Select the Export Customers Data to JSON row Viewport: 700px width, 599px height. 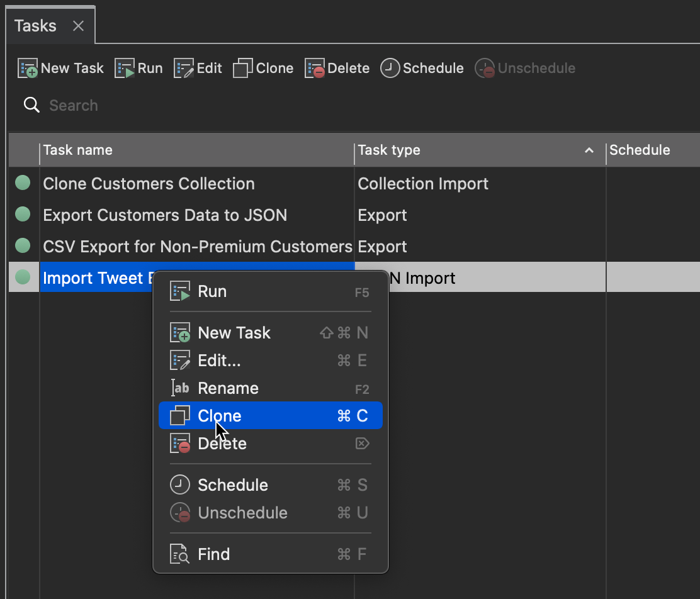pyautogui.click(x=165, y=215)
